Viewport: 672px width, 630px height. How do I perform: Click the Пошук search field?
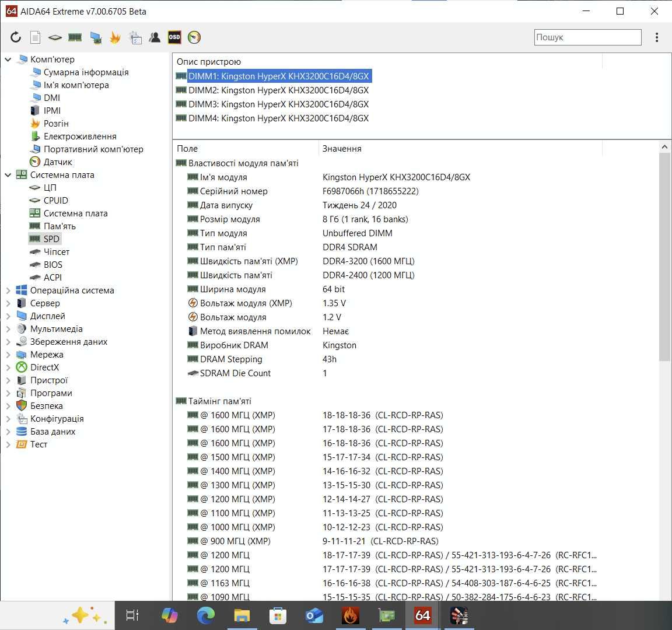pos(587,37)
